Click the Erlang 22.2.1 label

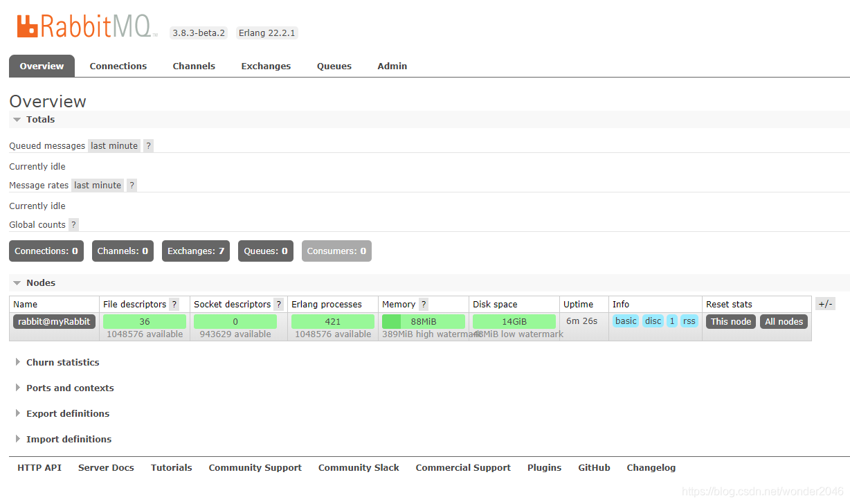tap(267, 33)
